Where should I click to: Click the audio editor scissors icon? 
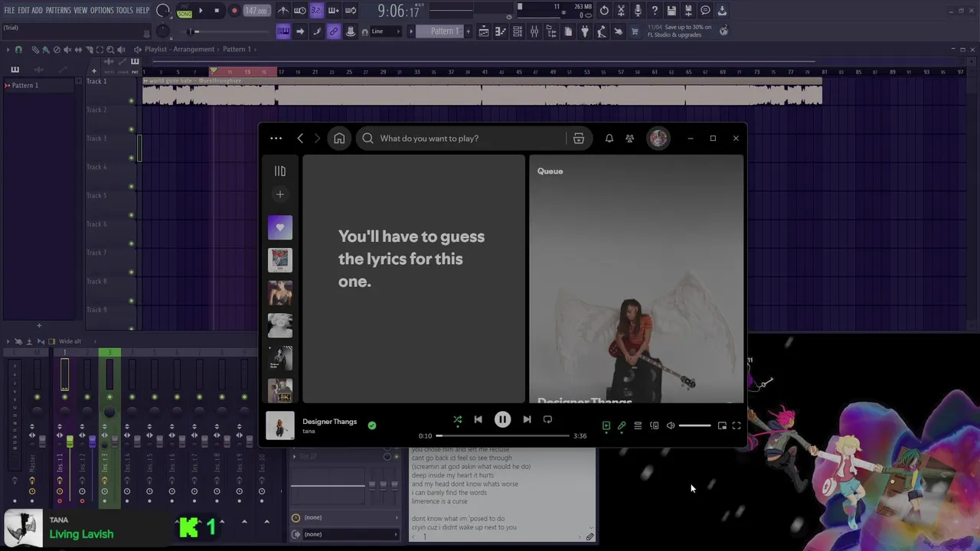[621, 11]
